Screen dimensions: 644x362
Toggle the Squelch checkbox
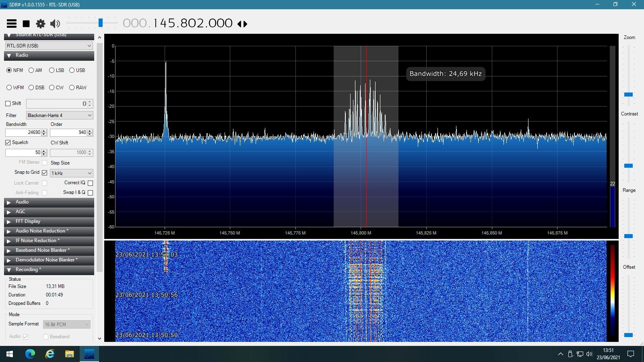pos(8,142)
